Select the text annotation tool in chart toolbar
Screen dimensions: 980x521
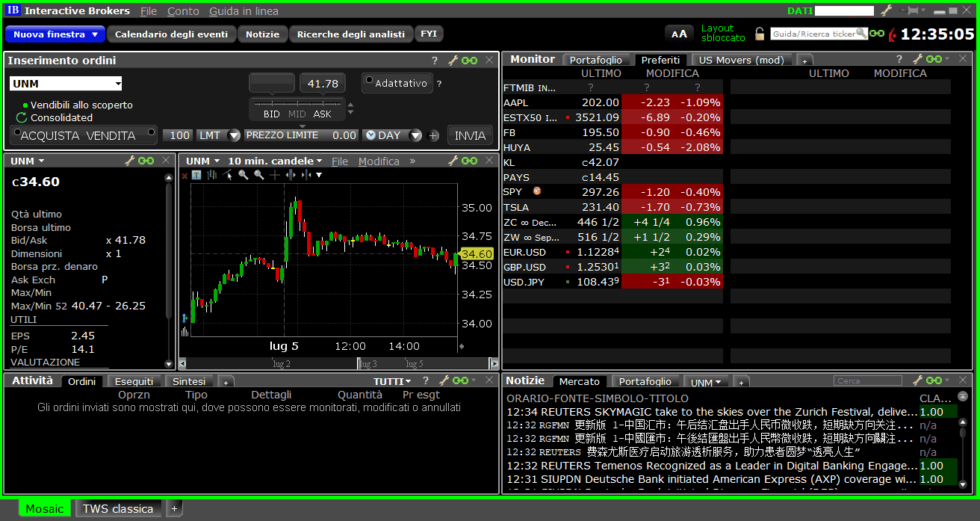point(196,175)
